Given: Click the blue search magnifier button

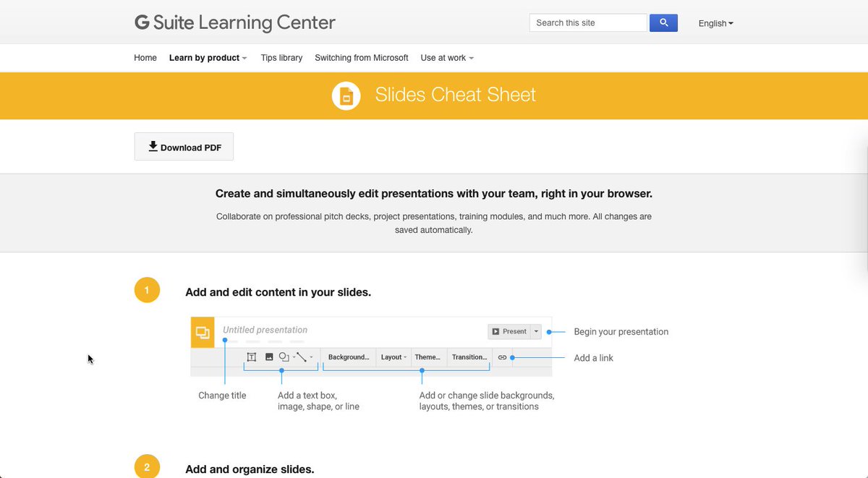Looking at the screenshot, I should pos(663,23).
